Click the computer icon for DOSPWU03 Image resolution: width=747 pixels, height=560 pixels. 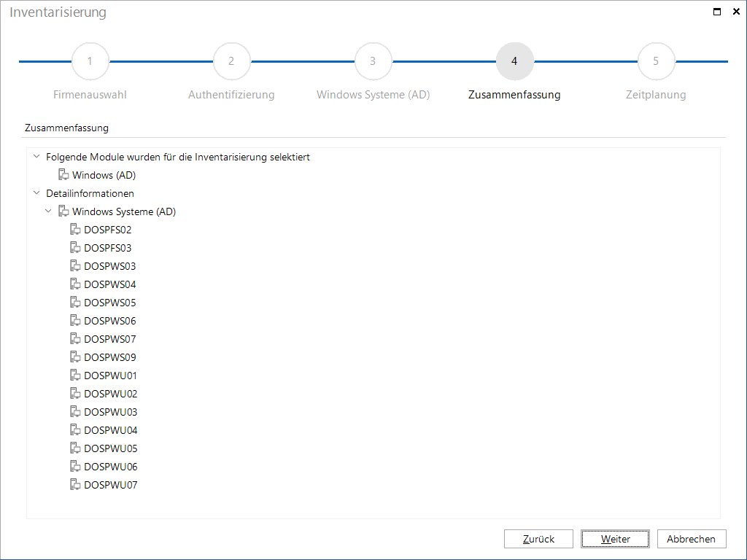(75, 411)
